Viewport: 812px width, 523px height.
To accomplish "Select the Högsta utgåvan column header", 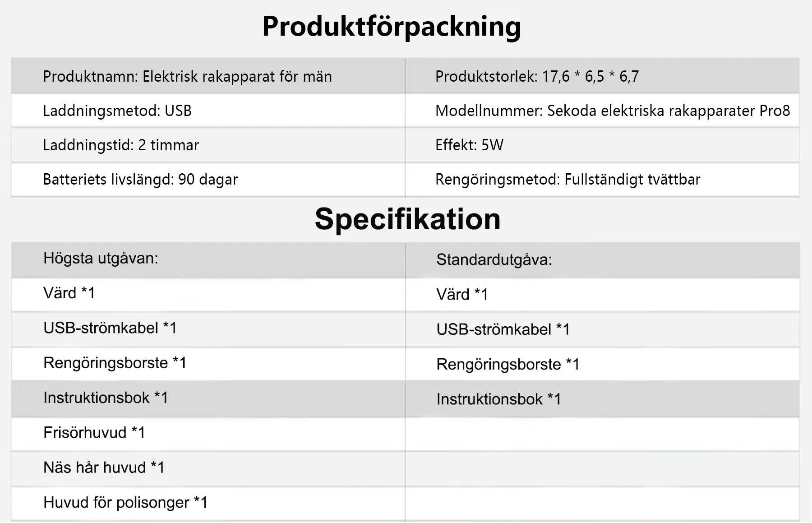I will tap(101, 259).
